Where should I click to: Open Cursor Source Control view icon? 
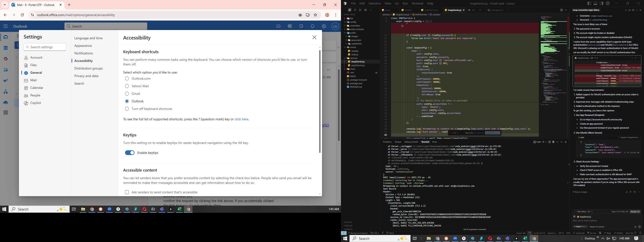360,10
